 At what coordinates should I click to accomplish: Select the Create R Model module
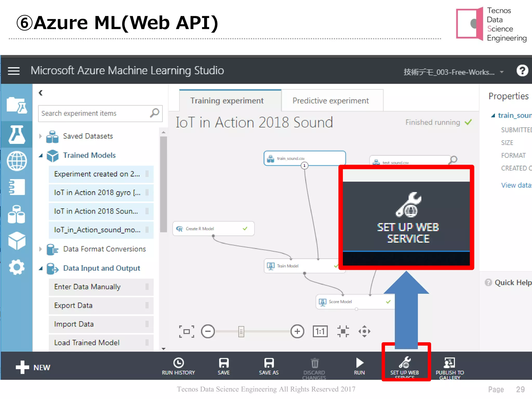[x=214, y=229]
